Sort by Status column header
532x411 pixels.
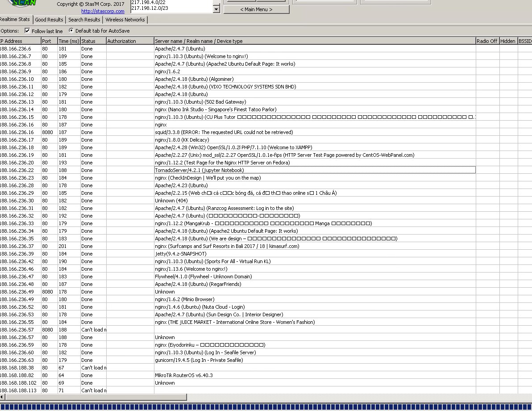click(x=93, y=41)
